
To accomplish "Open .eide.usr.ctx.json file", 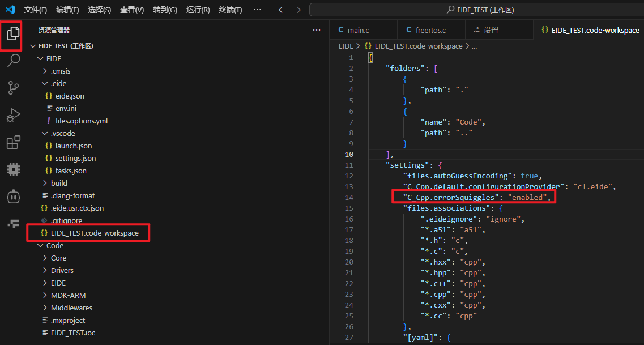I will (x=77, y=208).
